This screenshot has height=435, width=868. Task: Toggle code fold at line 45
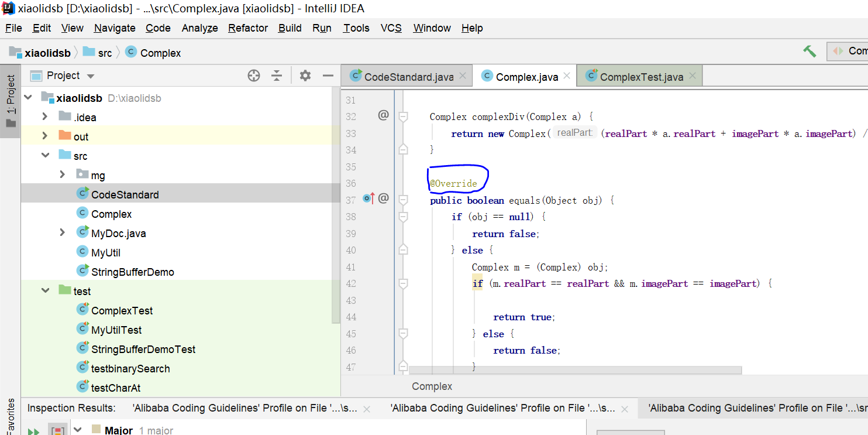click(403, 334)
